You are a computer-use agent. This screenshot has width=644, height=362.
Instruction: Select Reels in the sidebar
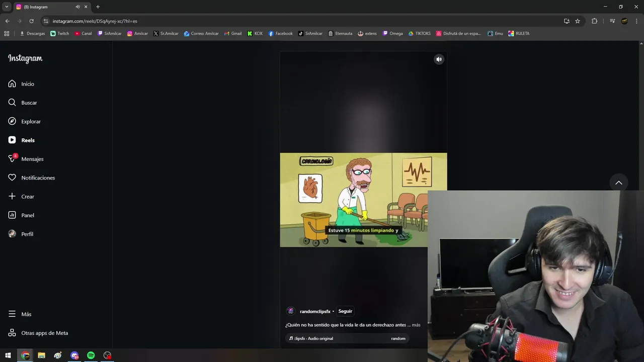(21, 140)
